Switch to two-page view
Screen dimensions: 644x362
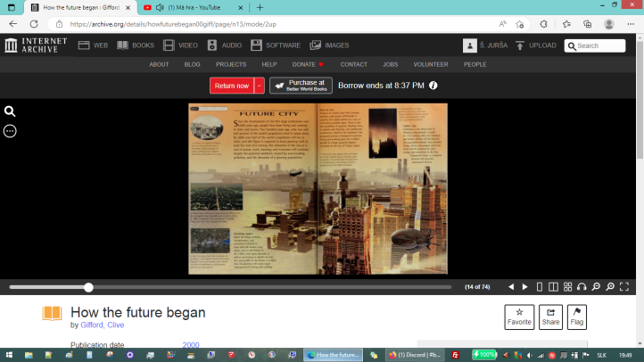(553, 287)
